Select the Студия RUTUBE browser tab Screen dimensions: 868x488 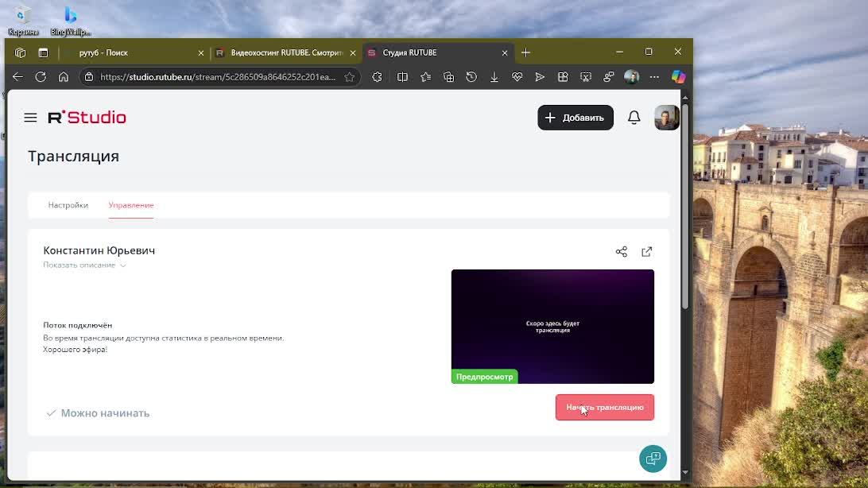coord(437,52)
